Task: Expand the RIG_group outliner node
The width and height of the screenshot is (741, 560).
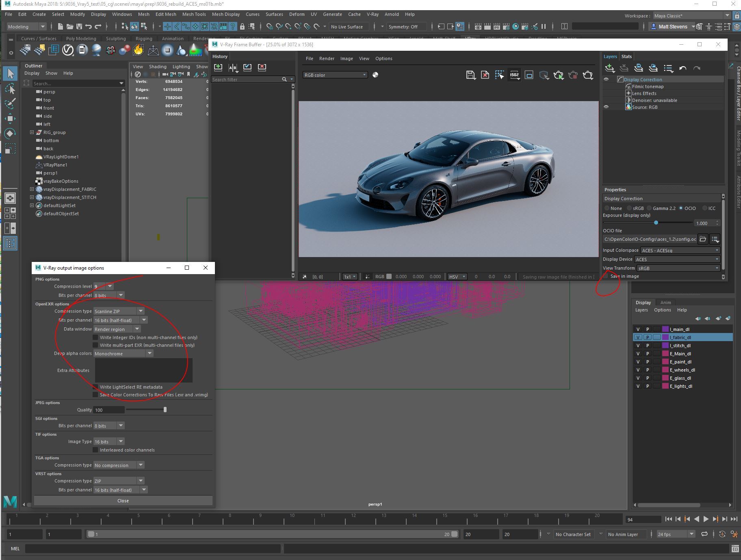Action: 32,132
